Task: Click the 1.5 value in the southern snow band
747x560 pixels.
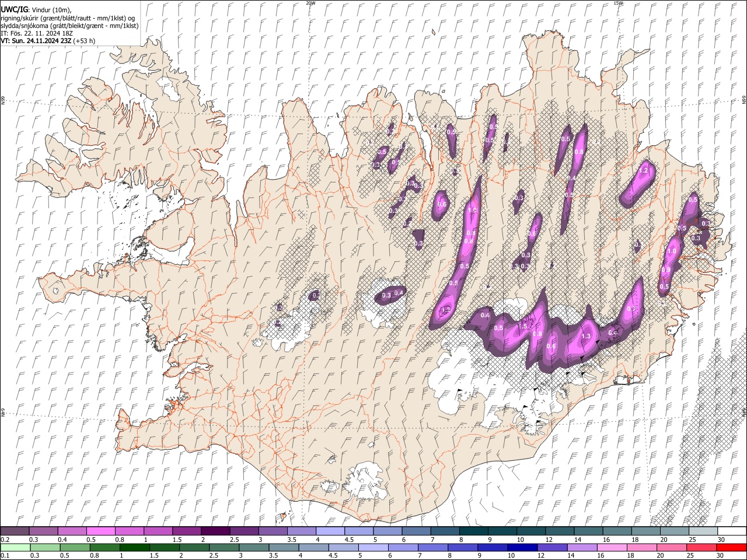Action: pyautogui.click(x=523, y=327)
